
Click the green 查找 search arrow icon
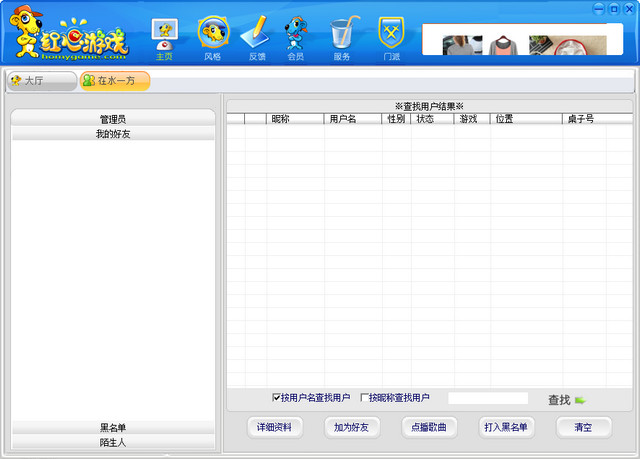click(580, 400)
